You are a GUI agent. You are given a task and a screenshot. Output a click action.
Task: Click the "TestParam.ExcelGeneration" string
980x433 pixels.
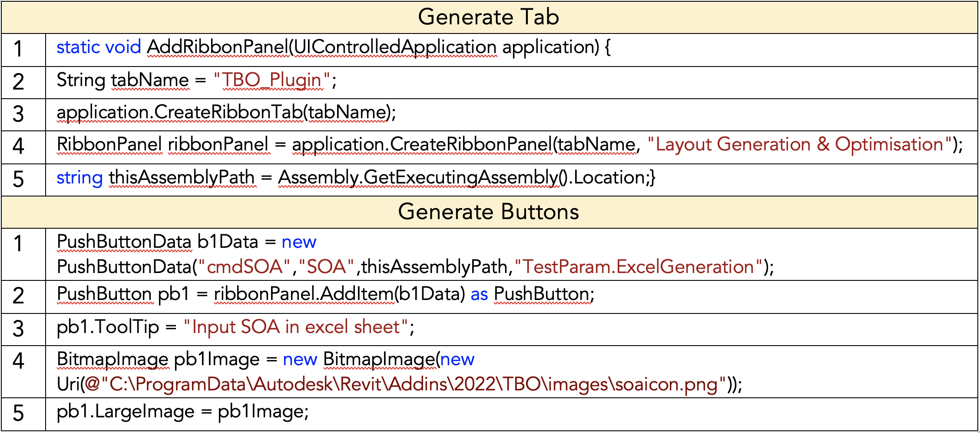coord(638,267)
